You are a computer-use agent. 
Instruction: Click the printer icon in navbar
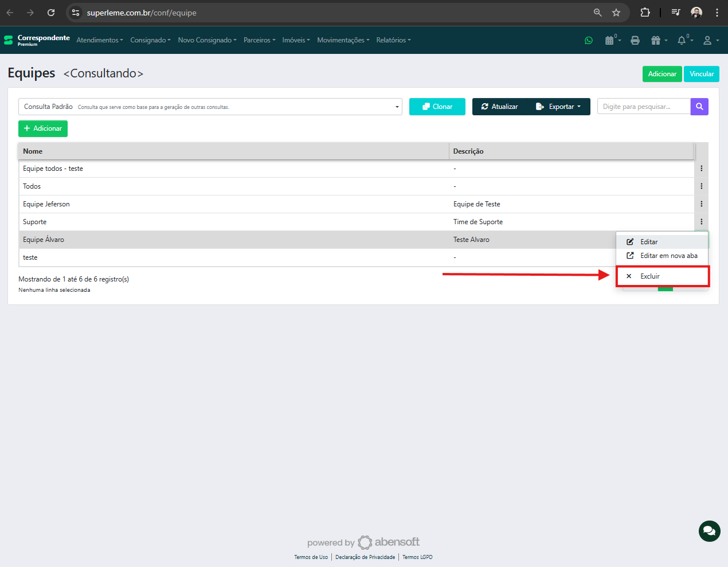coord(635,40)
